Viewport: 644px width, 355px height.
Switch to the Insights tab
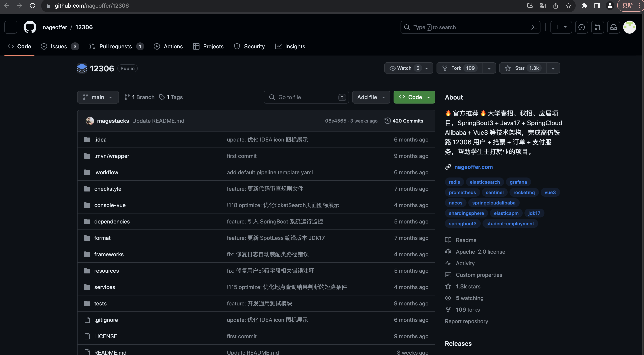click(x=290, y=47)
